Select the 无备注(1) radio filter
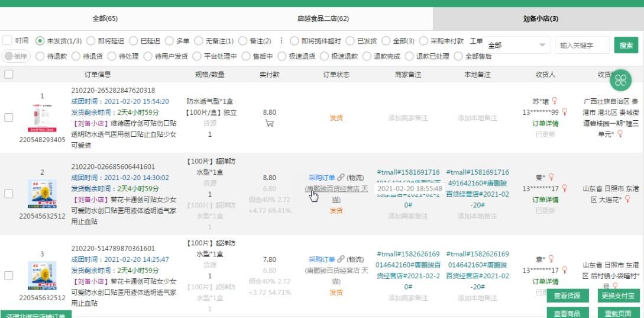This screenshot has height=318, width=644. tap(199, 41)
